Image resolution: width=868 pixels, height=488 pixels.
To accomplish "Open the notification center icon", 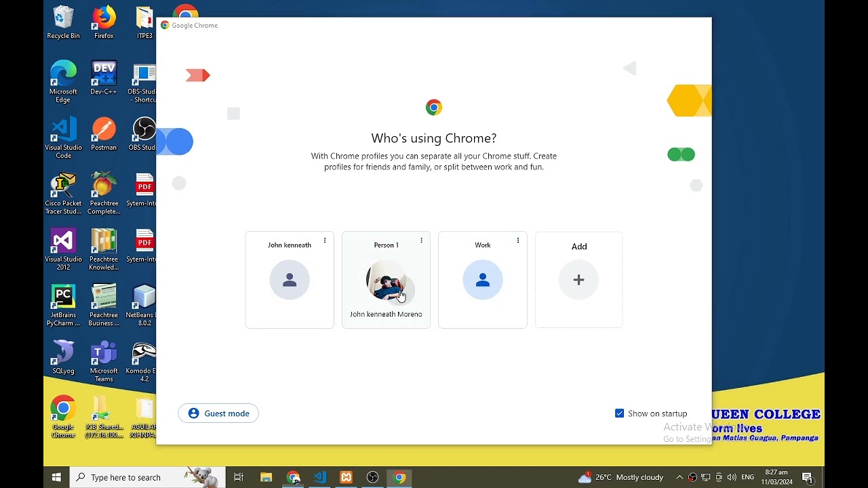I will pos(807,477).
